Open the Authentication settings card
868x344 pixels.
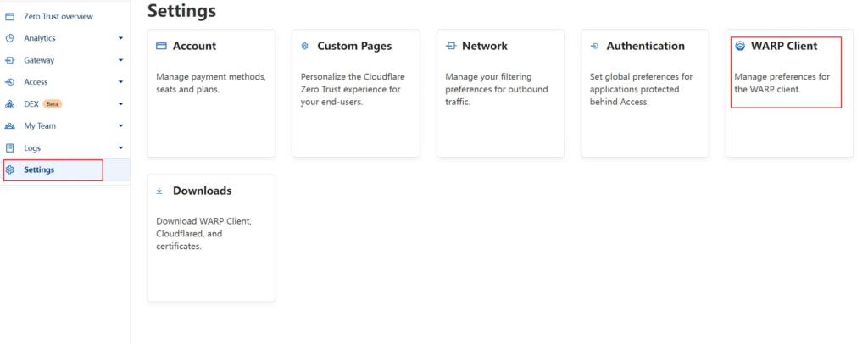coord(644,93)
